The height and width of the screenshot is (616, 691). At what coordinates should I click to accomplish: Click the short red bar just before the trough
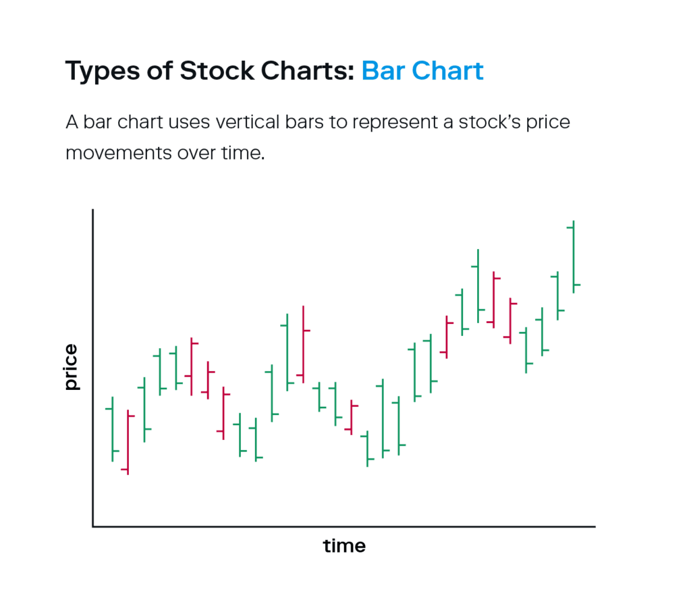click(352, 417)
